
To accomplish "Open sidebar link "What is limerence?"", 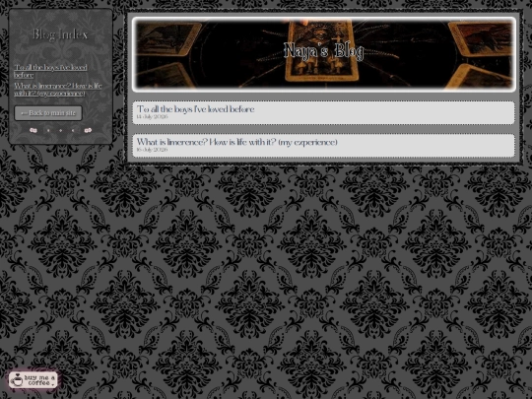I will [x=58, y=90].
